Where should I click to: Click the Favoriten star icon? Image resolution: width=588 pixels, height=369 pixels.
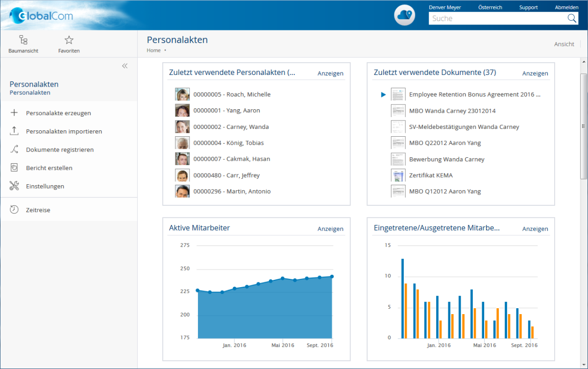click(69, 41)
